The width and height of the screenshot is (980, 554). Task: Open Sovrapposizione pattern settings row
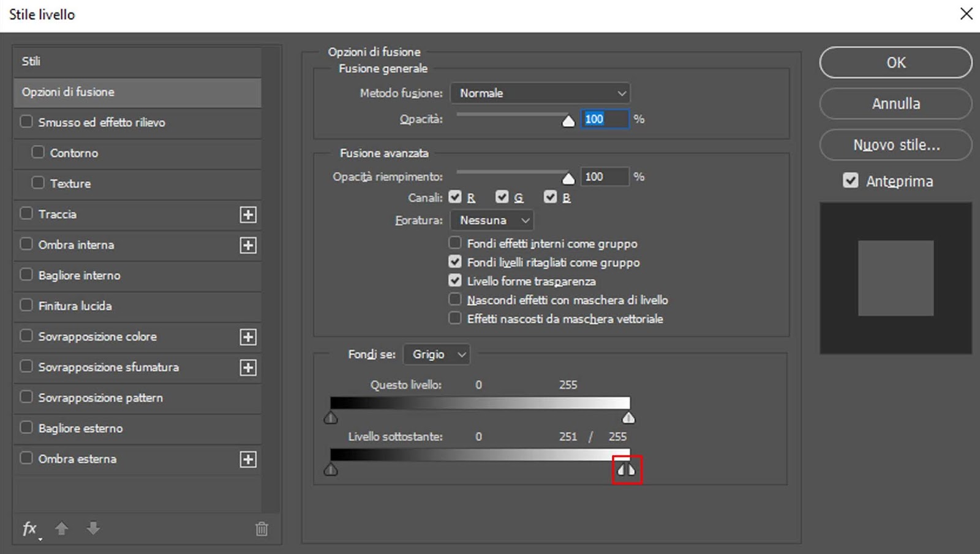(137, 398)
